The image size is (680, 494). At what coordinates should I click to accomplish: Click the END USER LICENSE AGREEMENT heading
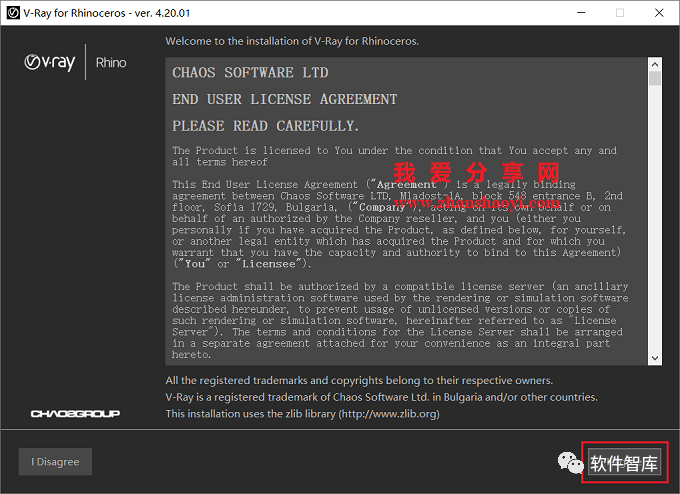[284, 99]
